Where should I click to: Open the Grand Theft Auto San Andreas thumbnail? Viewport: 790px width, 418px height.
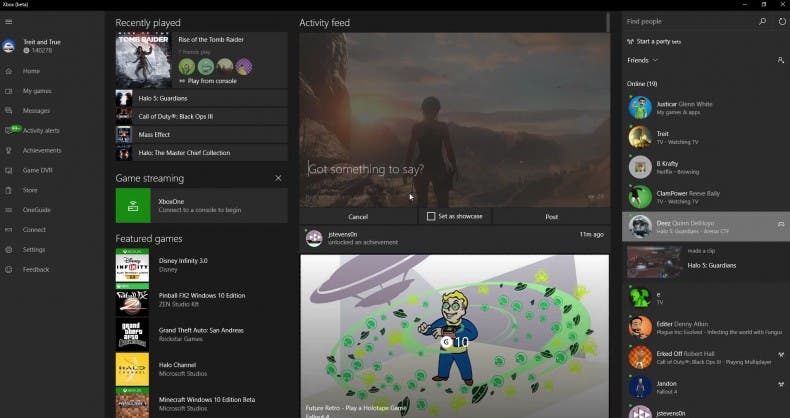point(133,334)
